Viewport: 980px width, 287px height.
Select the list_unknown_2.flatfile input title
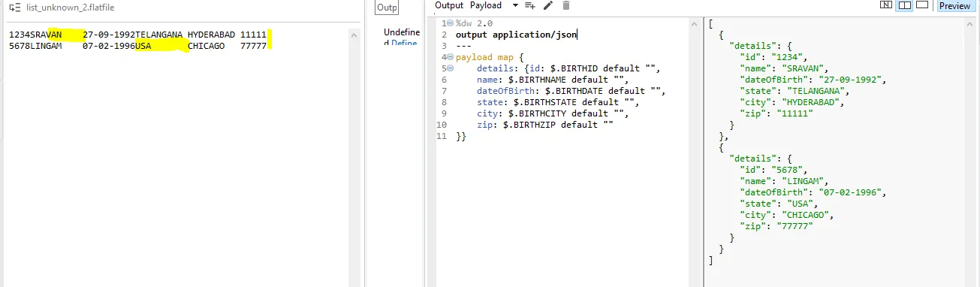(71, 7)
